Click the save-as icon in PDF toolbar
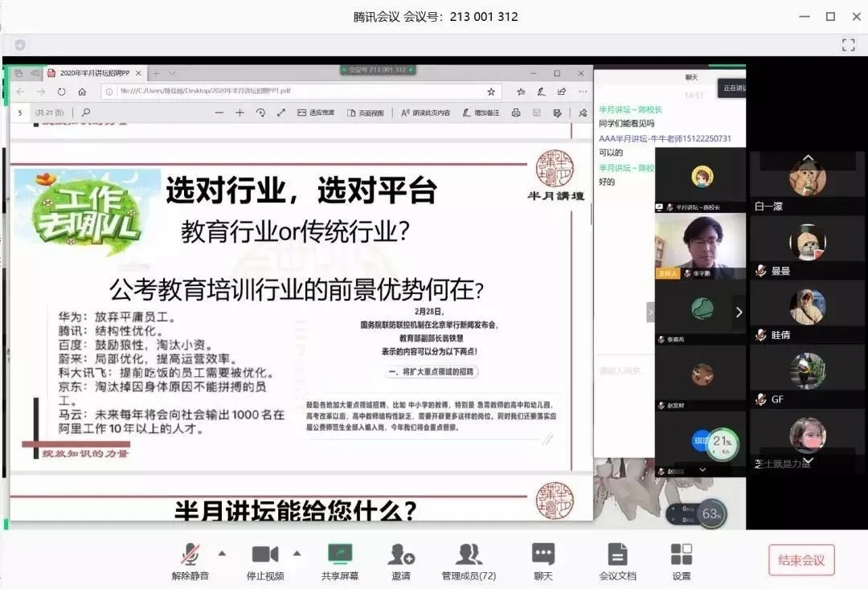Viewport: 868px width, 589px height. (557, 112)
